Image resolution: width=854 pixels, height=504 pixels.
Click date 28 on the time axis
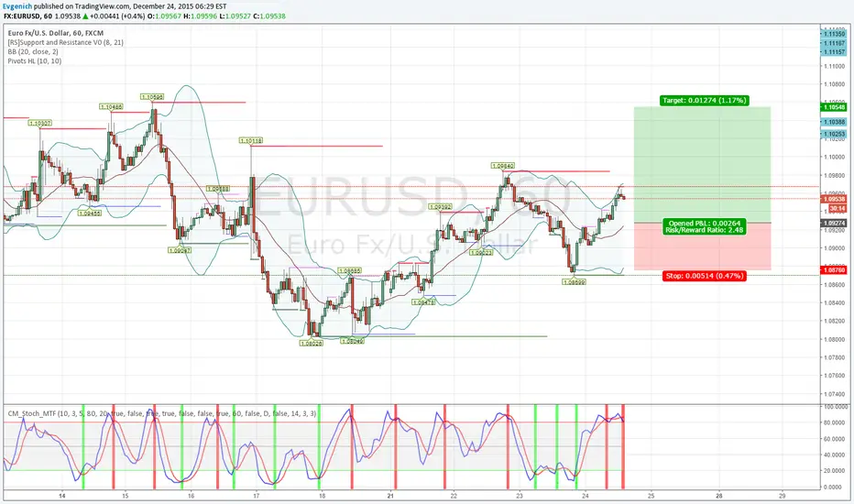tap(719, 496)
